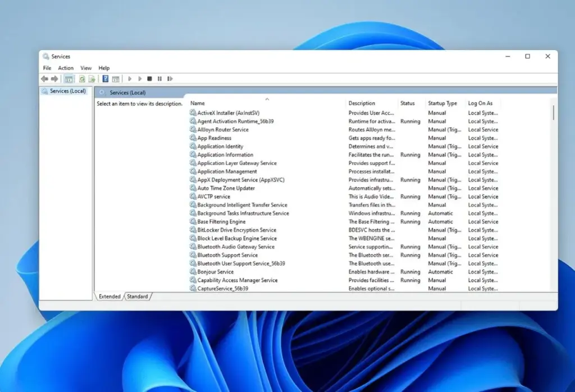Click the Stop Service square icon

click(149, 79)
